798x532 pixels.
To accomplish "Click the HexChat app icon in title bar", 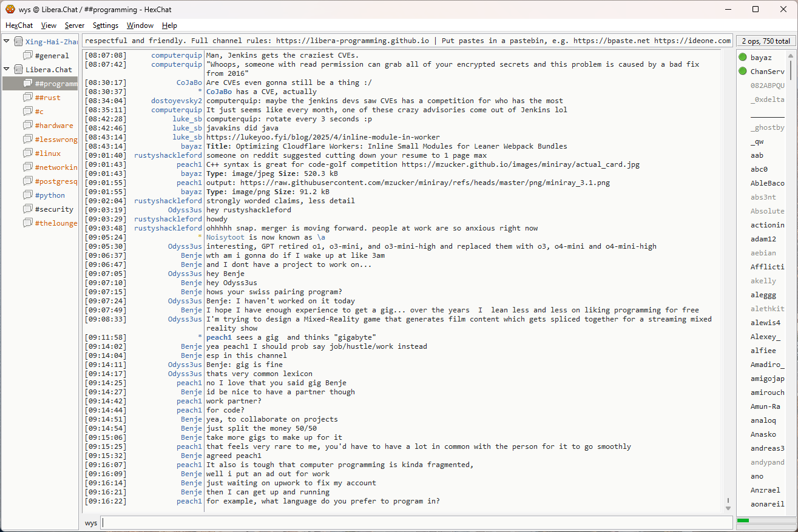I will pos(10,9).
